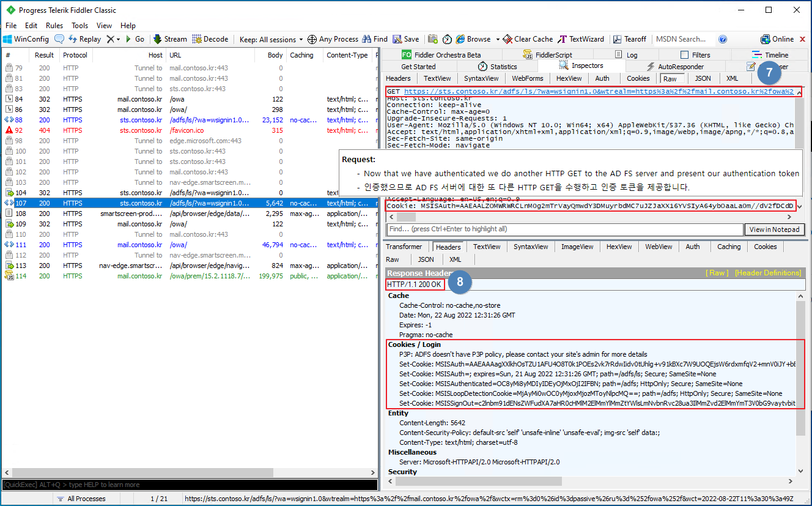812x506 pixels.
Task: Clear Cache via toolbar icon
Action: click(528, 39)
